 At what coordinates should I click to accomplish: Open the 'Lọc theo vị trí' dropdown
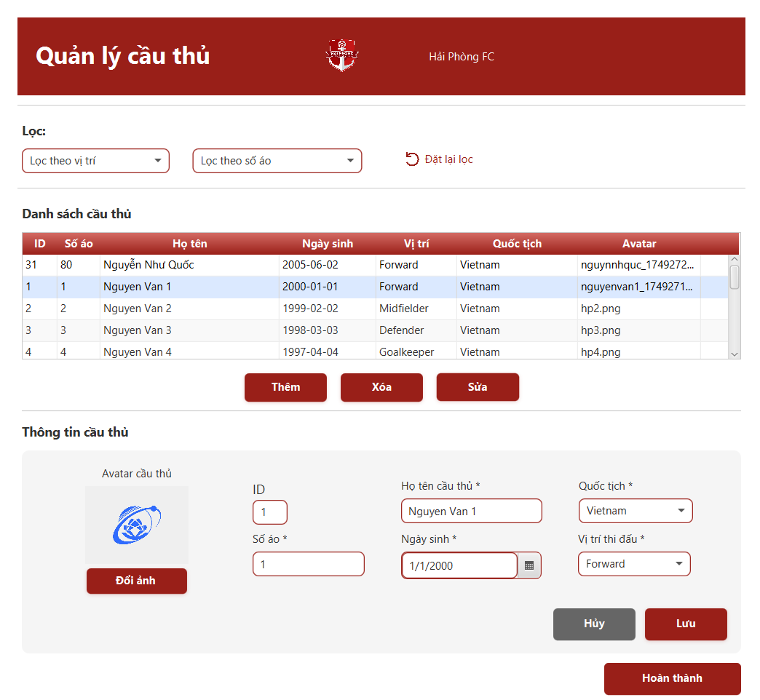[95, 161]
